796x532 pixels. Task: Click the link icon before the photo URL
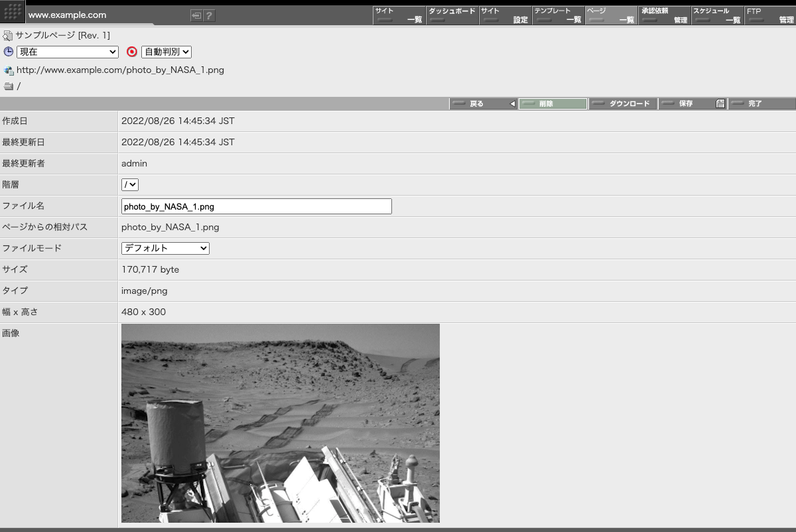(7, 70)
